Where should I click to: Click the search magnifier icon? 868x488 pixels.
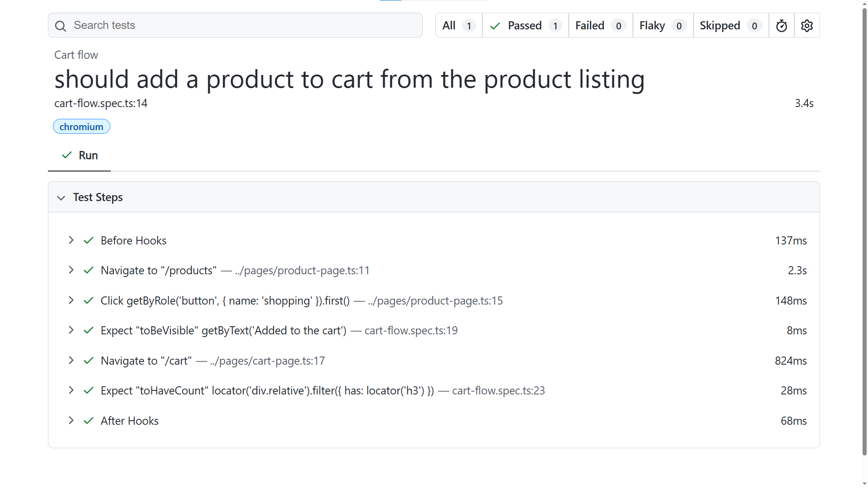coord(61,26)
